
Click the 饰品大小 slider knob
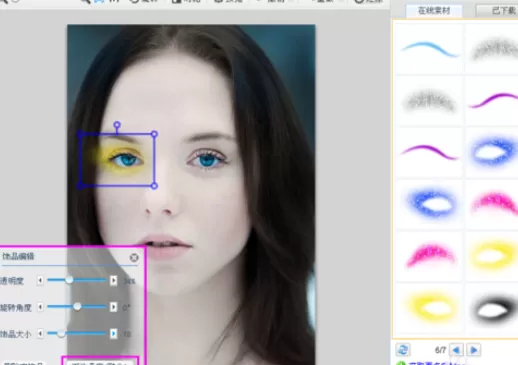pos(61,333)
